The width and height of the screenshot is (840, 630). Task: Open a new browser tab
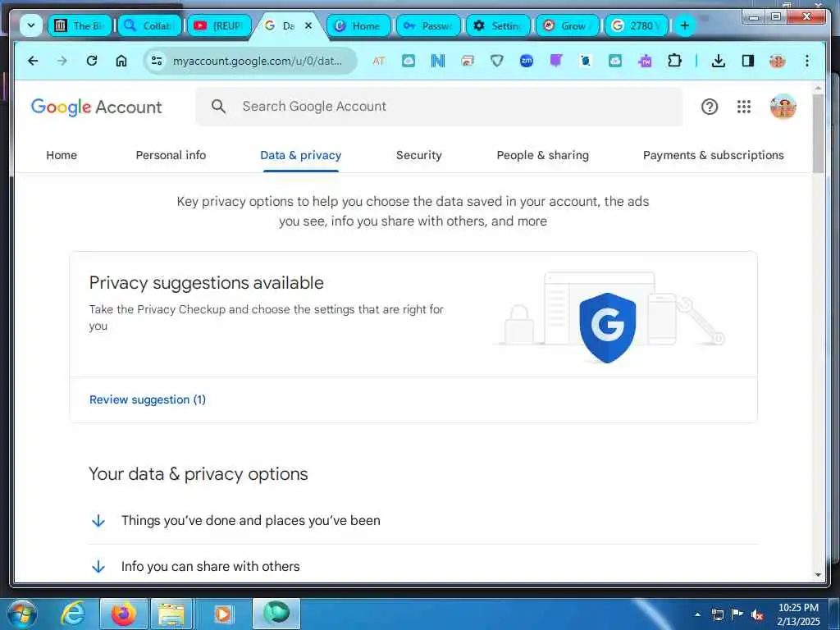(x=685, y=25)
